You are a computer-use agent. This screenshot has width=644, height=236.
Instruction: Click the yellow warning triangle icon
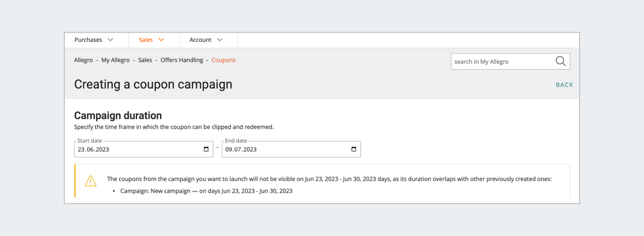90,181
